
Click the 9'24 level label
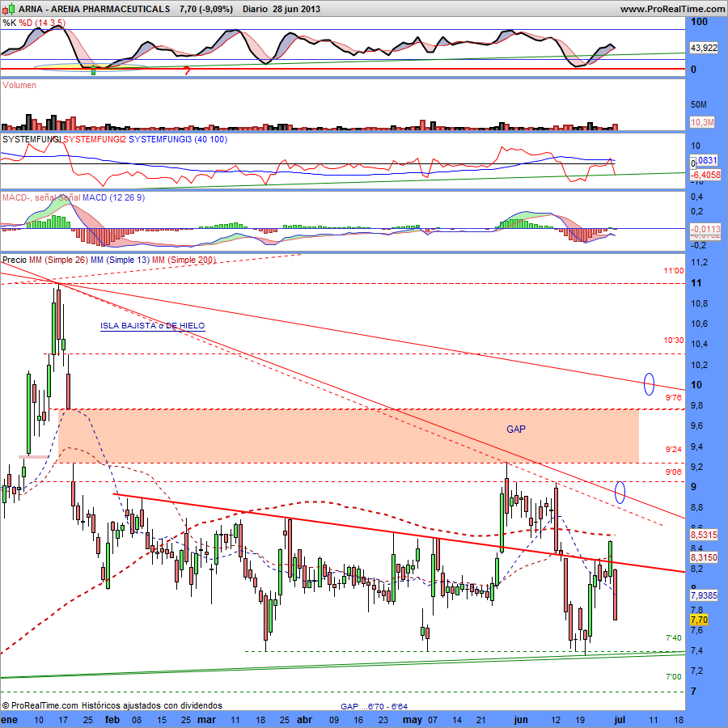point(674,449)
